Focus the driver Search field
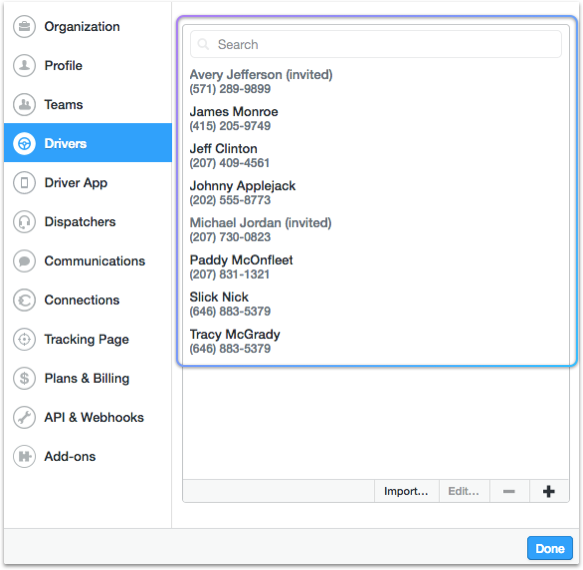Screen dimensions: 583x570 376,44
